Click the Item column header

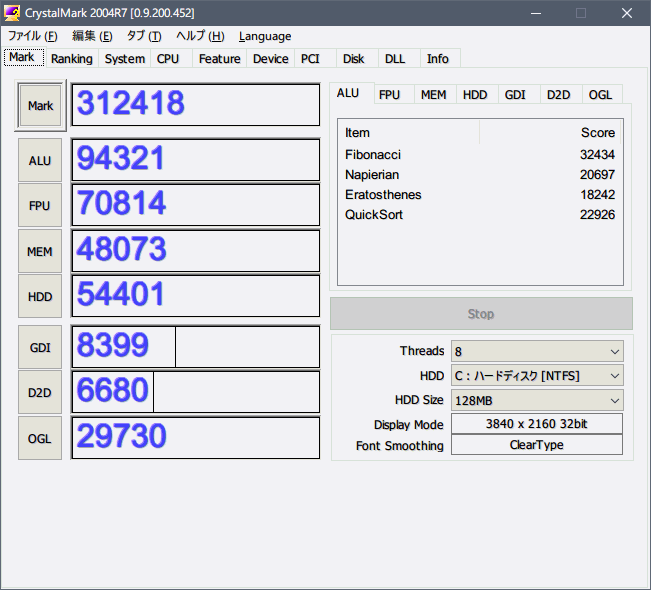[409, 132]
